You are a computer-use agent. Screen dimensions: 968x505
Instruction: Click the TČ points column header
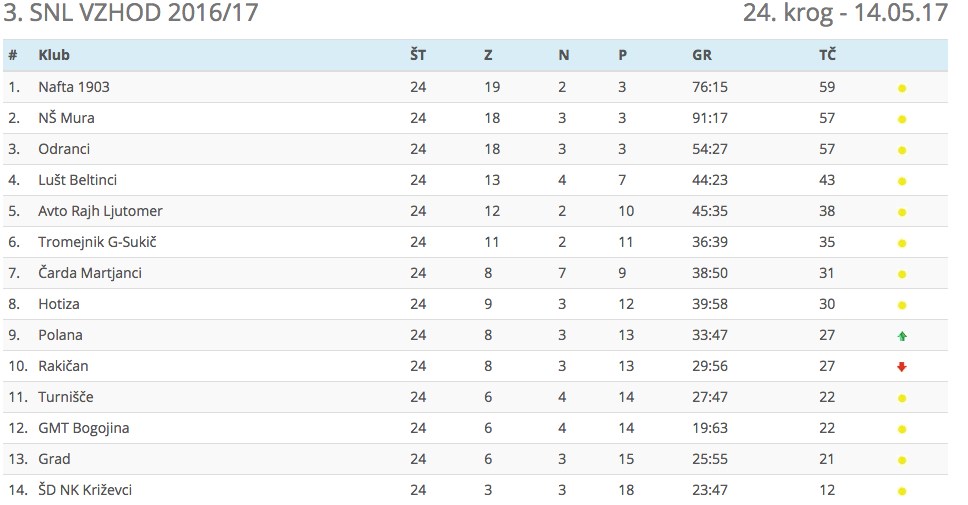pos(827,55)
